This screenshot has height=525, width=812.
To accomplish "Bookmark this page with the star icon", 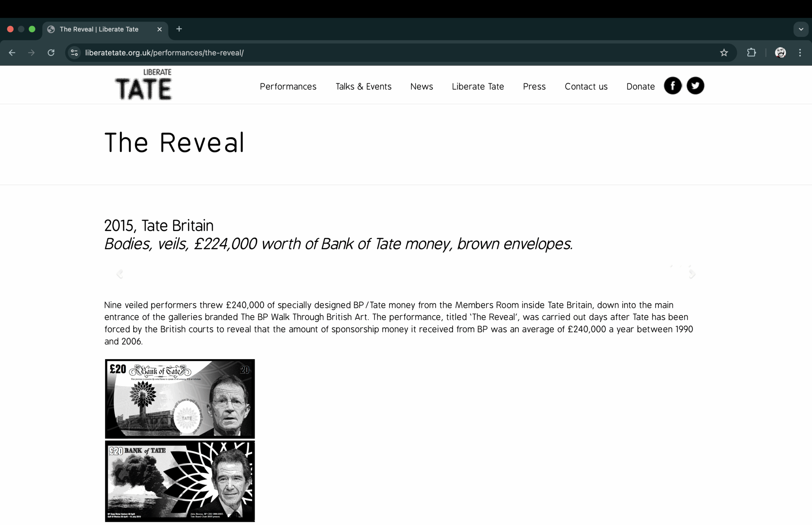I will click(724, 53).
